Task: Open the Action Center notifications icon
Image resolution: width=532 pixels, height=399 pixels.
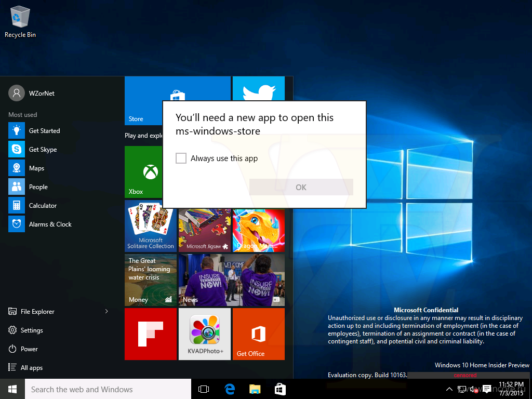Action: point(487,389)
